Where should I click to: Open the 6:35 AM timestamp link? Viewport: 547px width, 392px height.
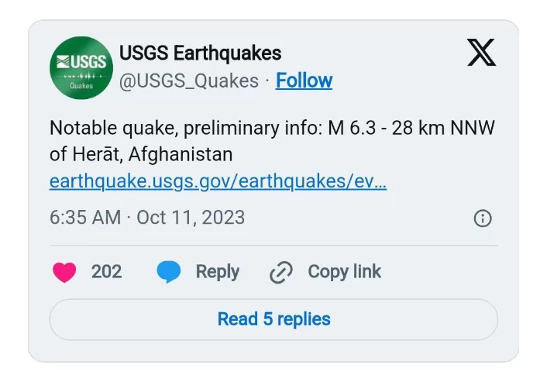pos(85,218)
